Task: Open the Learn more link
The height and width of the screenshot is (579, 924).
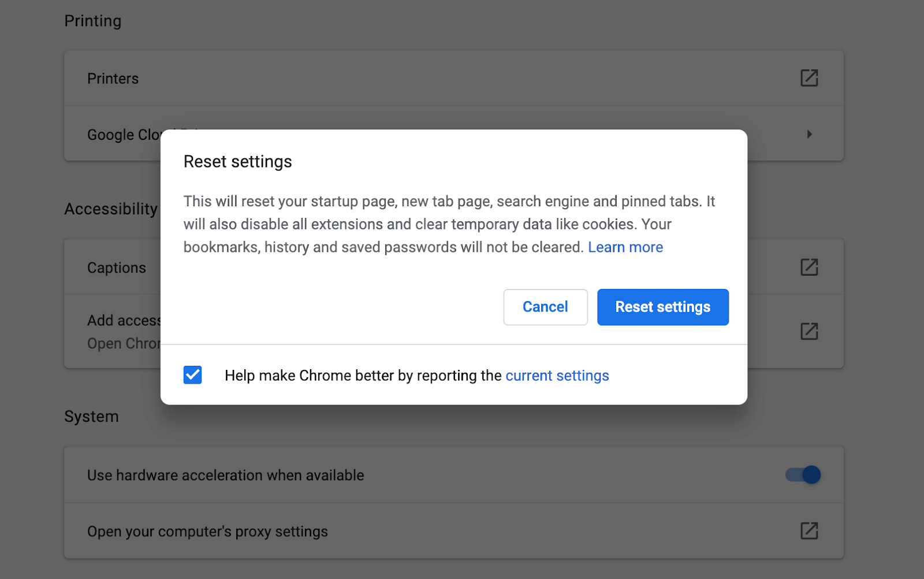Action: click(x=625, y=247)
